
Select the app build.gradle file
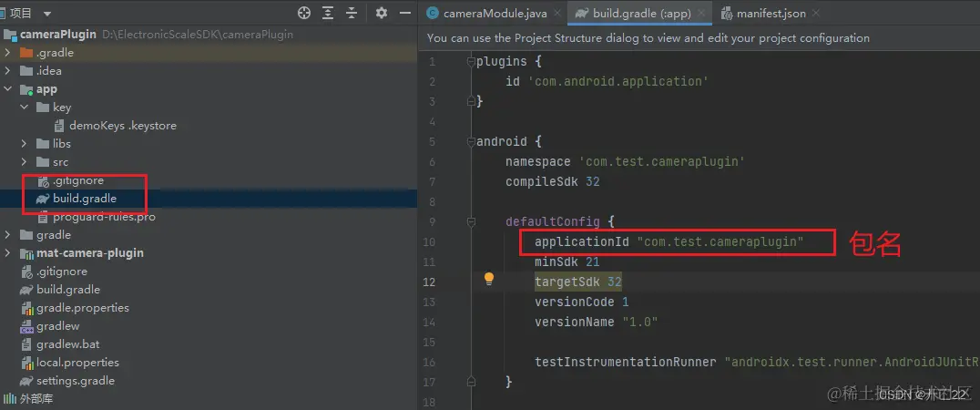[x=85, y=199]
